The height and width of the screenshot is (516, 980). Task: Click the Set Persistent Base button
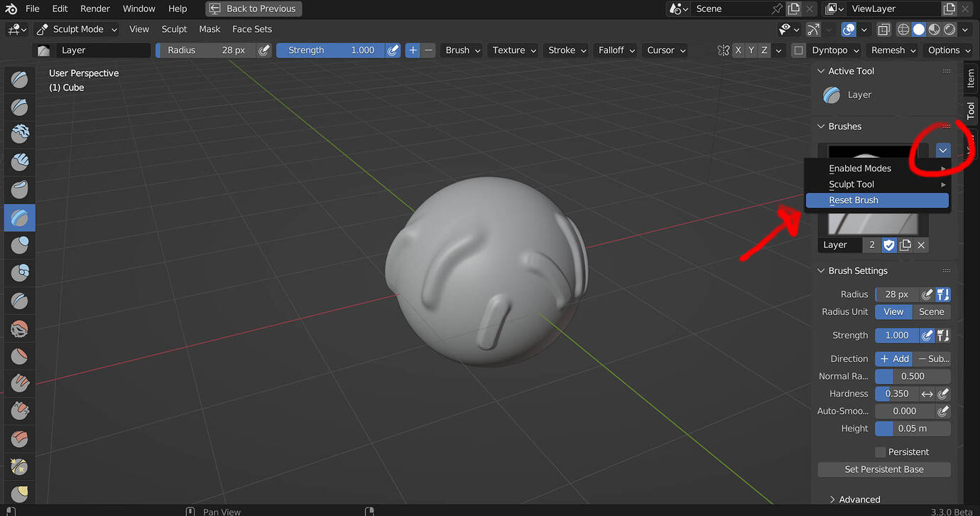883,469
